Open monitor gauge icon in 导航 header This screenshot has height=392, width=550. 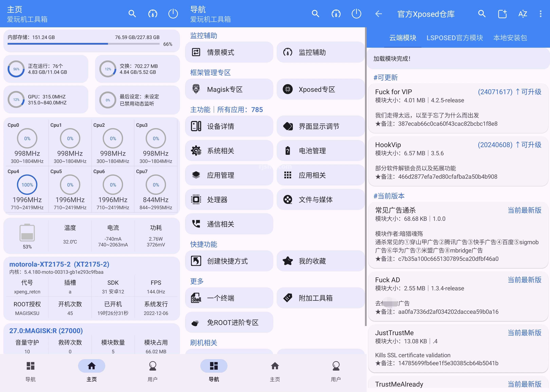tap(336, 14)
